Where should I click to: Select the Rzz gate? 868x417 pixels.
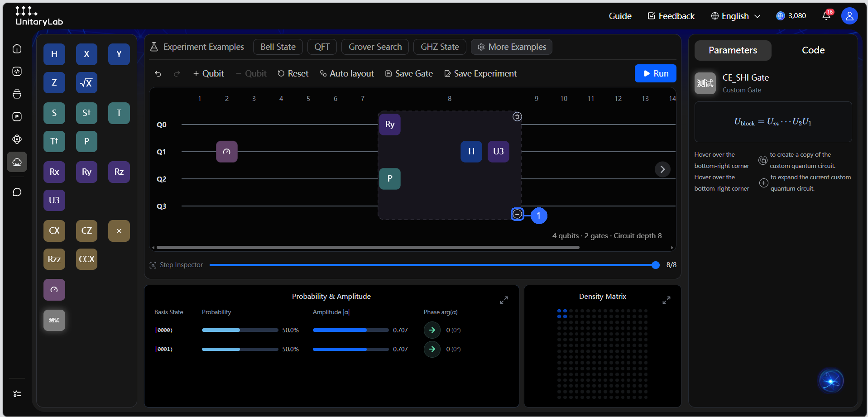[54, 259]
